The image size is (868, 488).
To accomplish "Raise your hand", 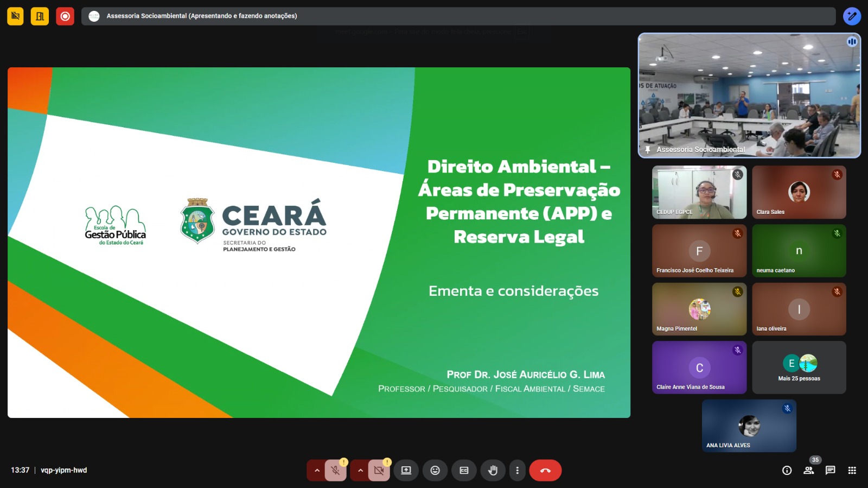I will (493, 471).
